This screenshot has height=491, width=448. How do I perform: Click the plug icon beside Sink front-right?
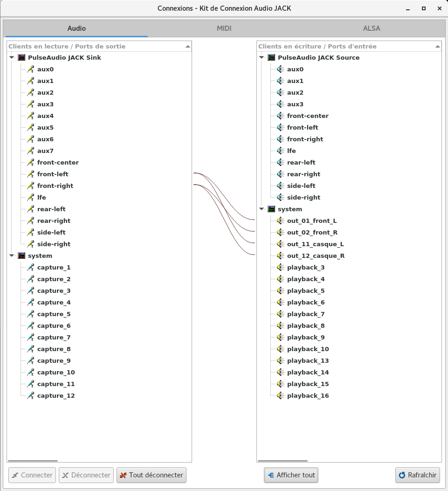(30, 186)
